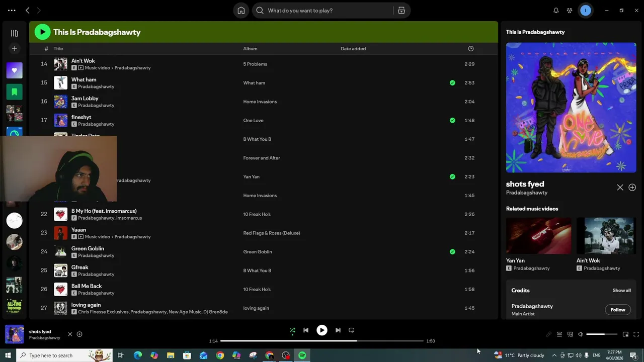Open the Ain't Wok related music video thumbnail

(x=606, y=236)
